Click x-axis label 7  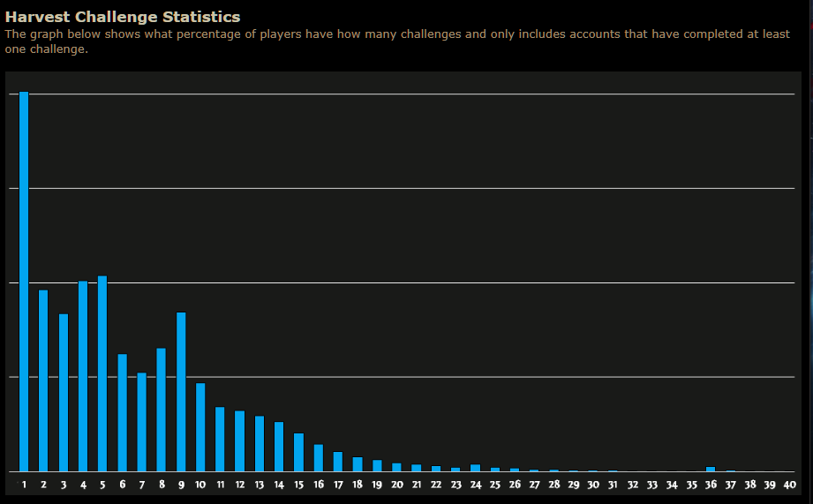pos(141,485)
